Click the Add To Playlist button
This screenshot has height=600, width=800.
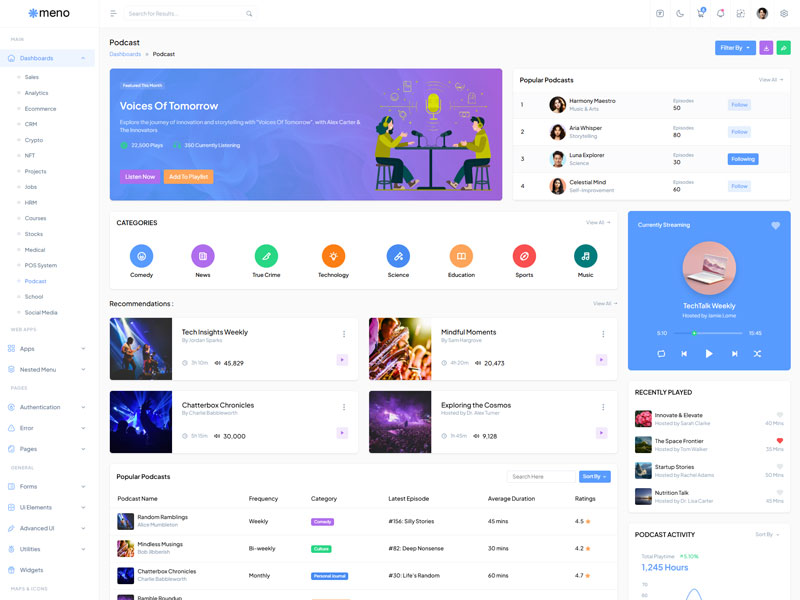coord(188,176)
